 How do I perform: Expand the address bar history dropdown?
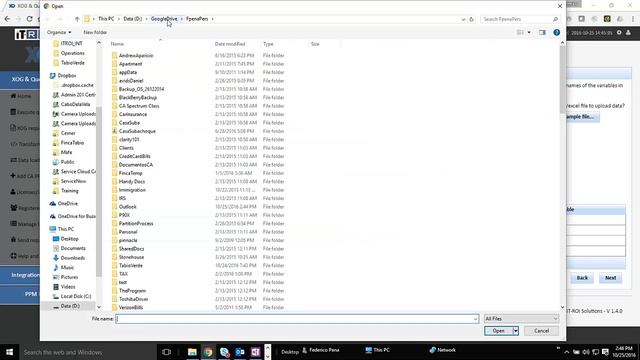point(463,19)
